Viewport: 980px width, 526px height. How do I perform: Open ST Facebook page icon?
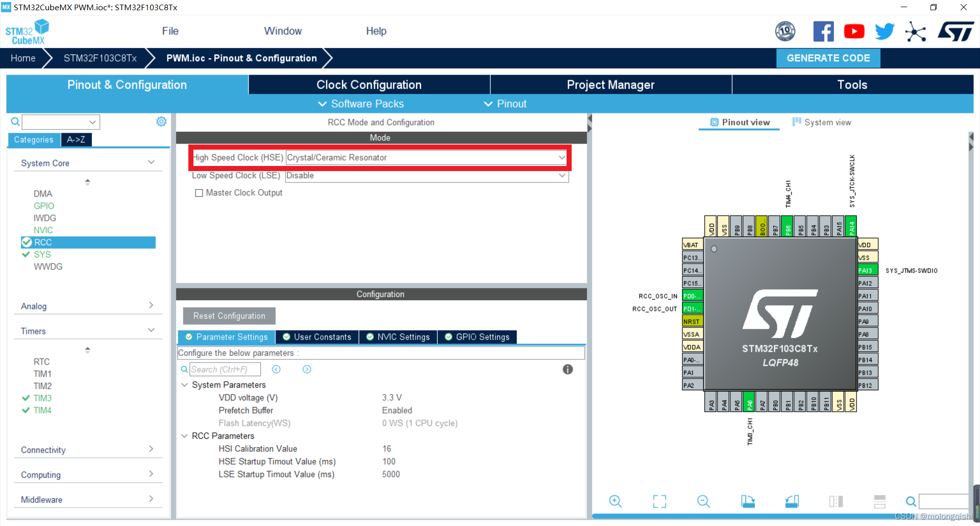click(x=823, y=32)
